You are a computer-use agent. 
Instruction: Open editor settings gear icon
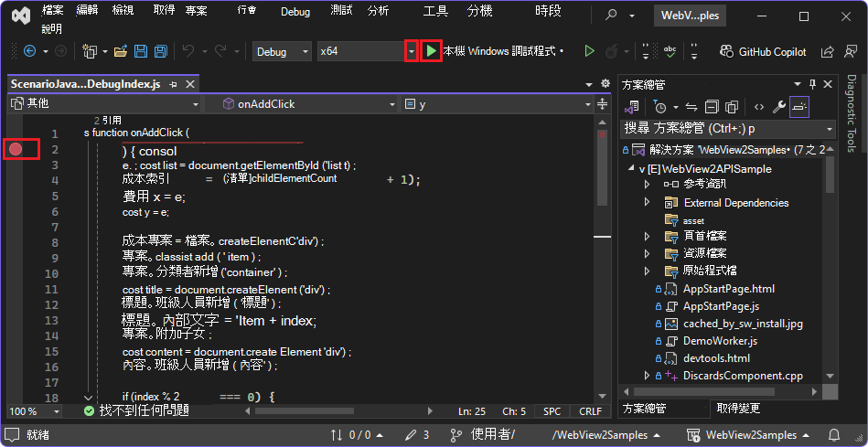[x=605, y=83]
